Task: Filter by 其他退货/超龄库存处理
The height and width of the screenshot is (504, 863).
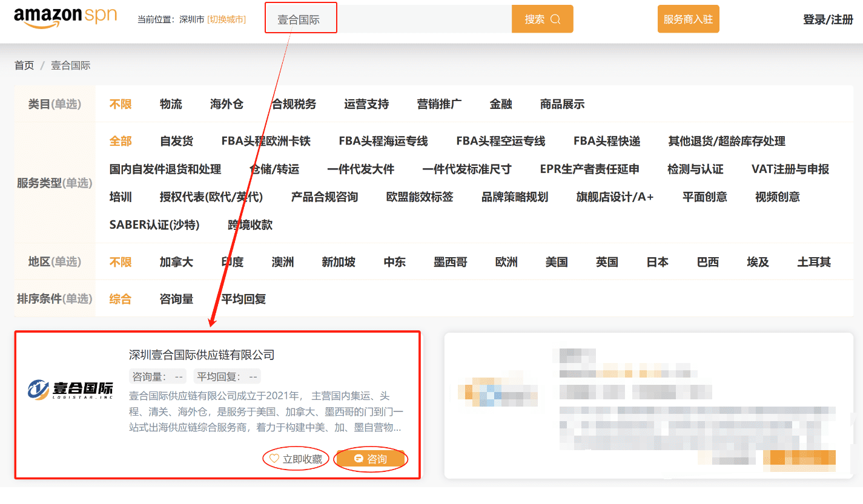Action: [727, 141]
